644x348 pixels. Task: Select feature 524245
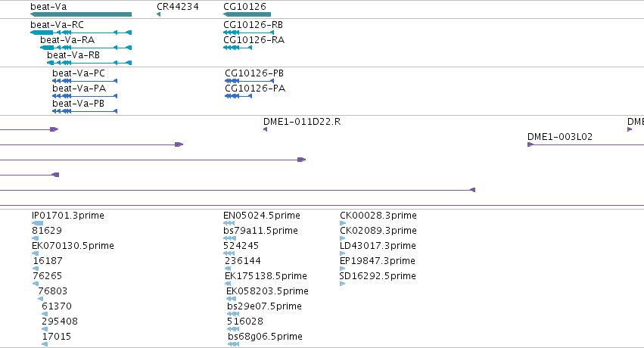point(241,246)
